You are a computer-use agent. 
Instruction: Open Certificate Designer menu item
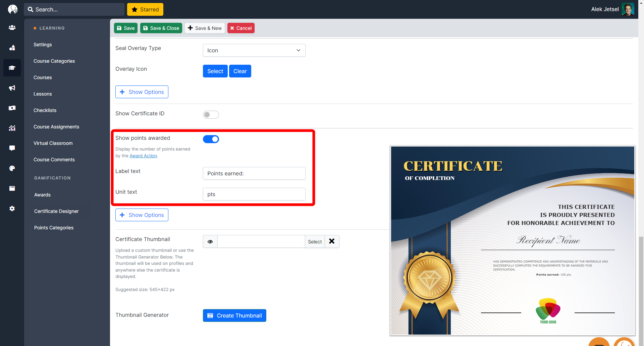pyautogui.click(x=56, y=211)
